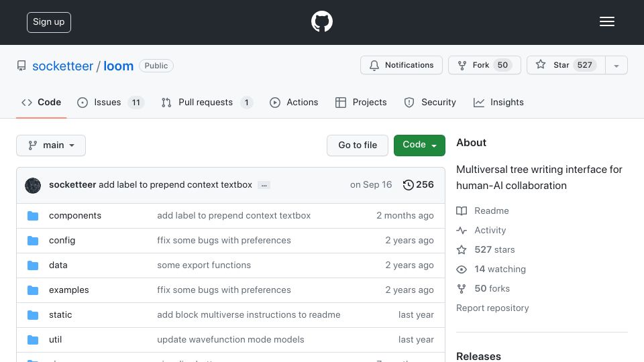The image size is (644, 362).
Task: View 256 commits history
Action: tap(419, 185)
